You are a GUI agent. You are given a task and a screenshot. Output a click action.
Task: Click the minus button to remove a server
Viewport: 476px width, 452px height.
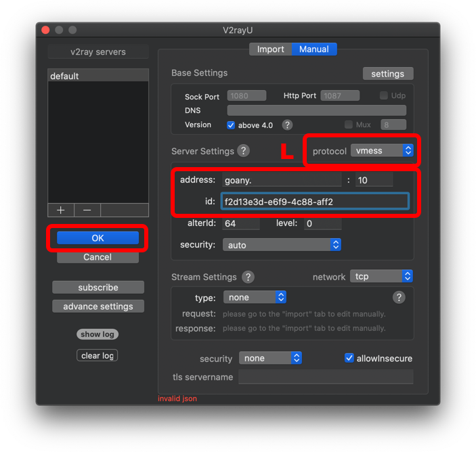87,210
